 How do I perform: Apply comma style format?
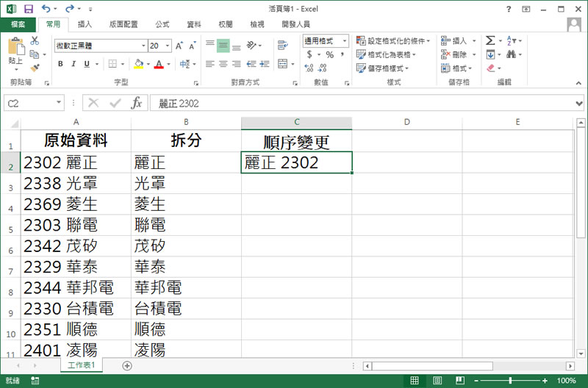coord(343,54)
